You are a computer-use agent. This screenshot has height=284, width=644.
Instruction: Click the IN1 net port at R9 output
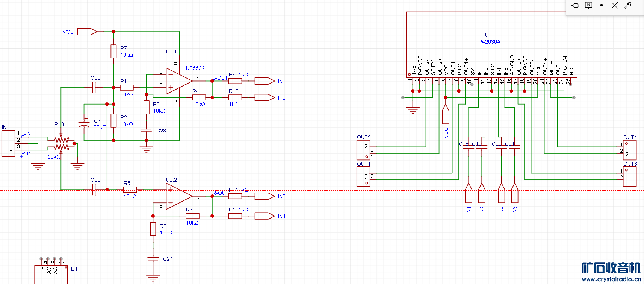(x=265, y=81)
